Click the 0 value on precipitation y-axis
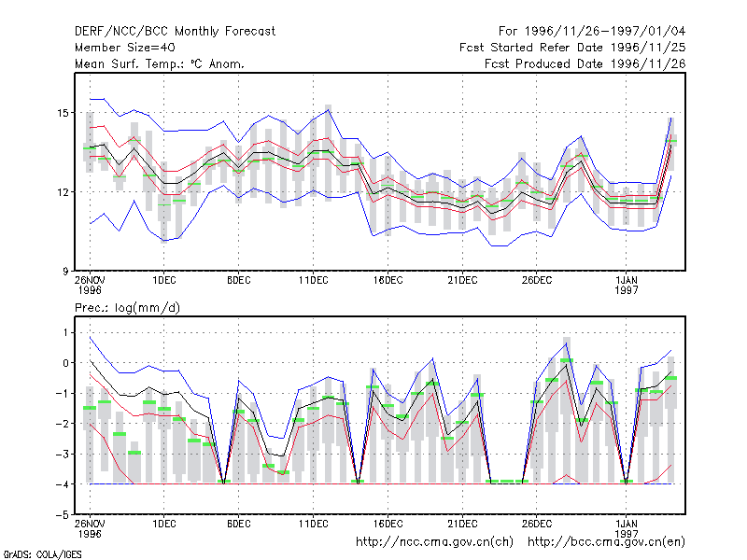This screenshot has width=747, height=560. point(65,363)
